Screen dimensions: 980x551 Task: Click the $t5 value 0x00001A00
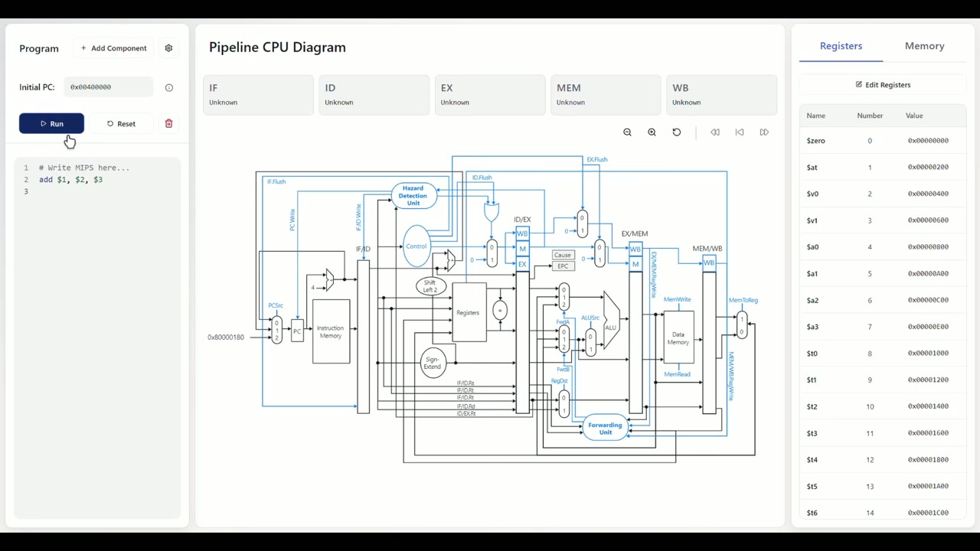(x=928, y=486)
